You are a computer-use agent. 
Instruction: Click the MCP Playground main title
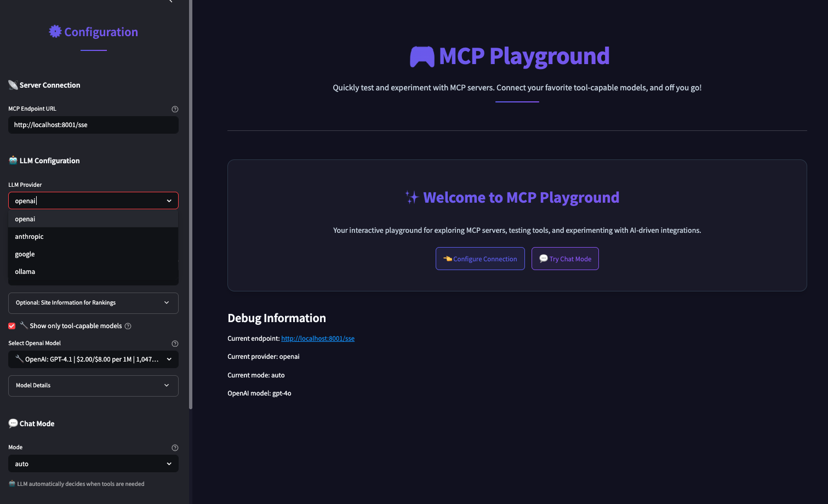coord(524,56)
